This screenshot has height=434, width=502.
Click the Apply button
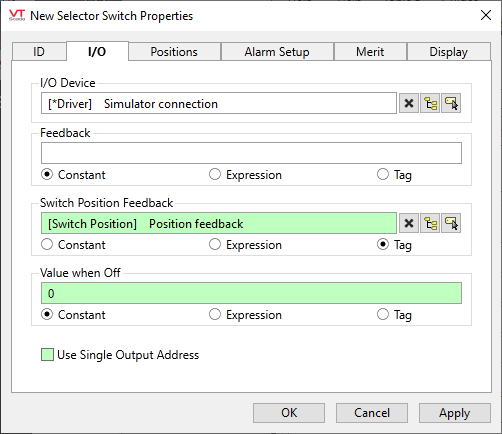click(x=454, y=413)
